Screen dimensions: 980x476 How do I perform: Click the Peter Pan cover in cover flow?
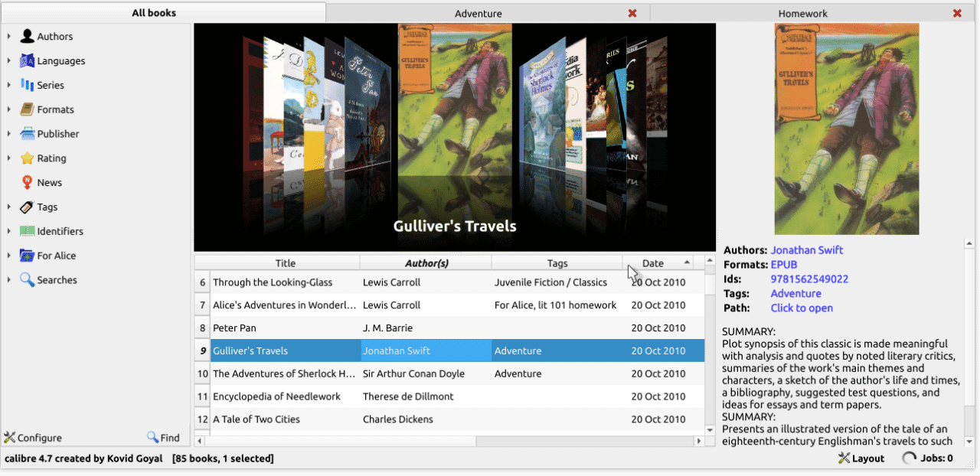[x=367, y=103]
